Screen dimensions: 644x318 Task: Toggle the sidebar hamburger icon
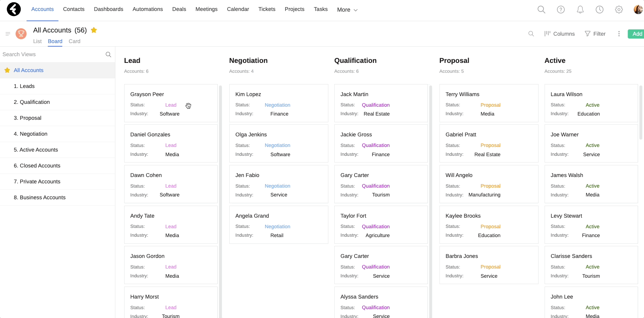click(8, 34)
